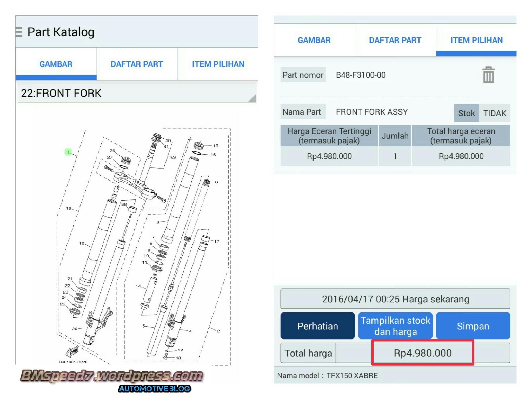Click the Jumlah quantity cell showing 1
This screenshot has width=532, height=399.
point(395,156)
